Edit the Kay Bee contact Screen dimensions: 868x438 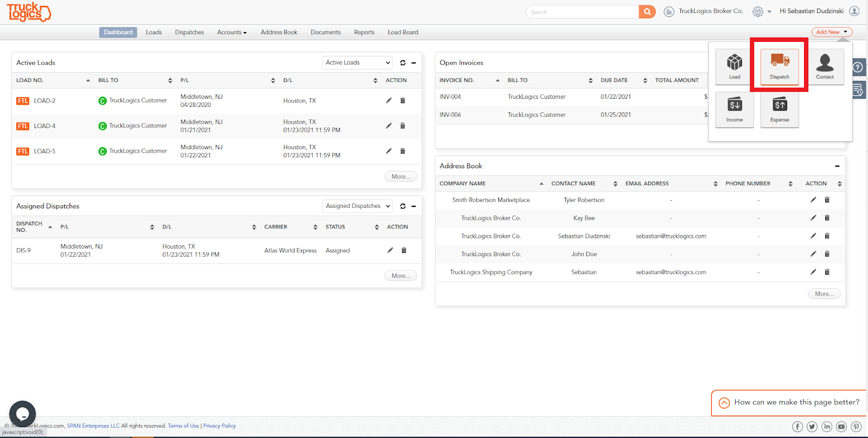click(813, 218)
